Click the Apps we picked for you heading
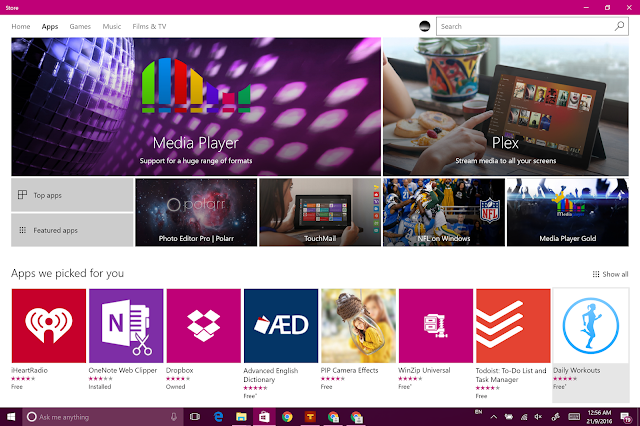The width and height of the screenshot is (640, 426). click(x=67, y=273)
